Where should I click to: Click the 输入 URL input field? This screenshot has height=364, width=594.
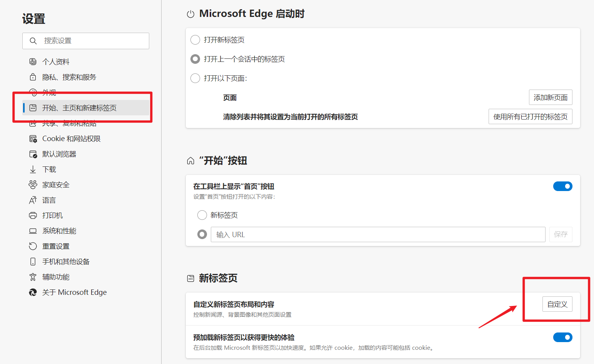[378, 234]
